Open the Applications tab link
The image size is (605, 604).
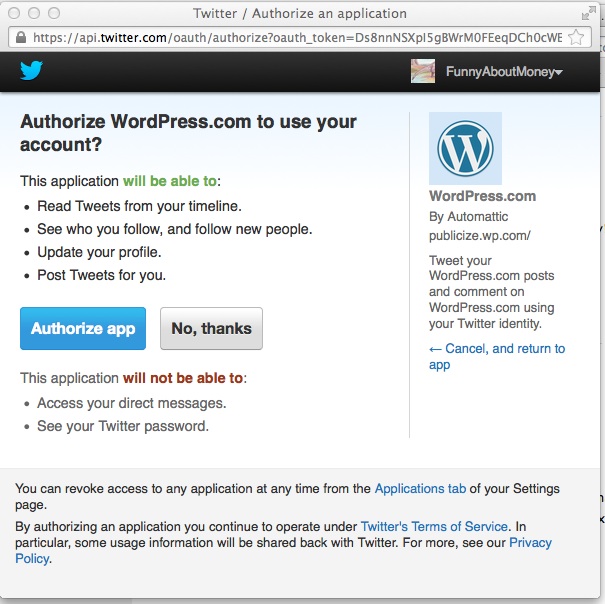420,489
